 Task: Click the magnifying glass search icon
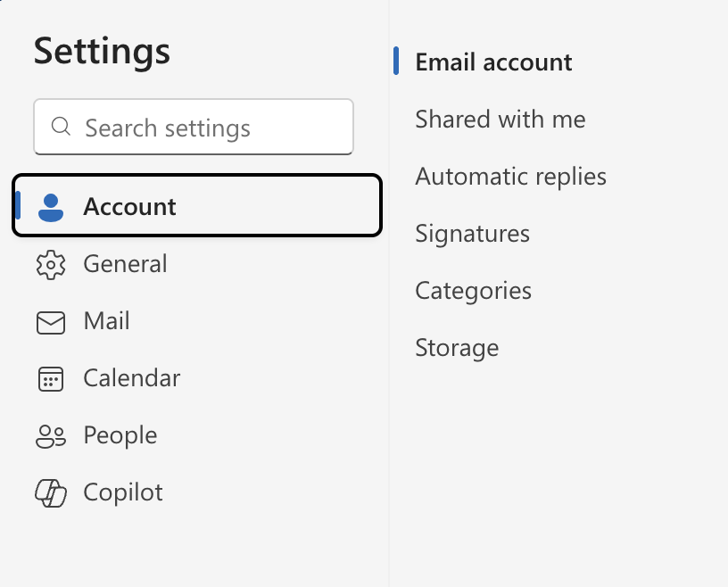tap(62, 127)
